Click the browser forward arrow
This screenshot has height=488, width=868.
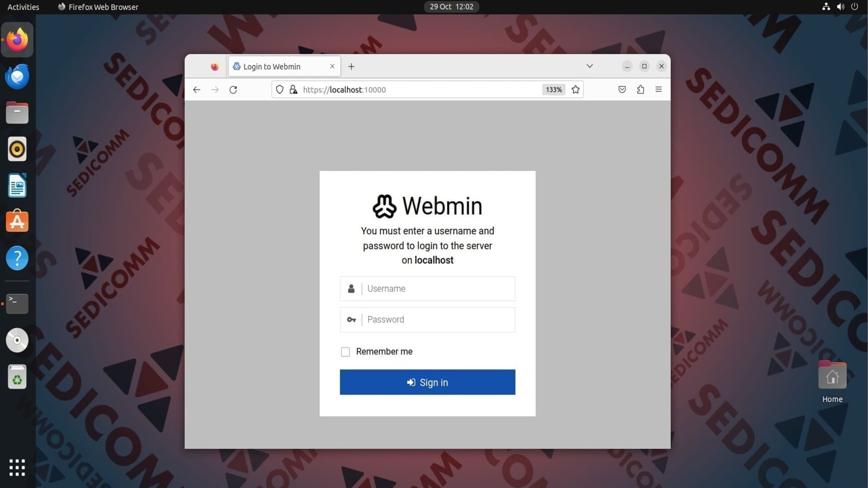215,89
